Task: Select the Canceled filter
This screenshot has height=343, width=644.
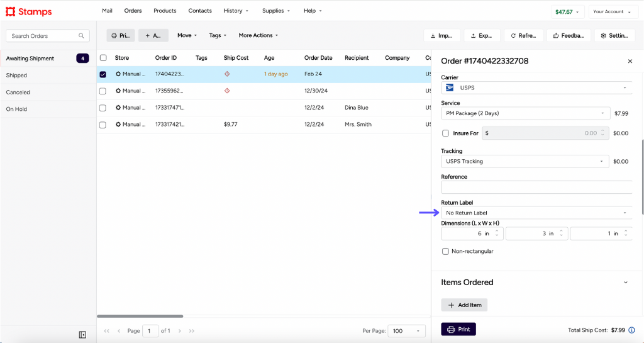Action: (48, 92)
